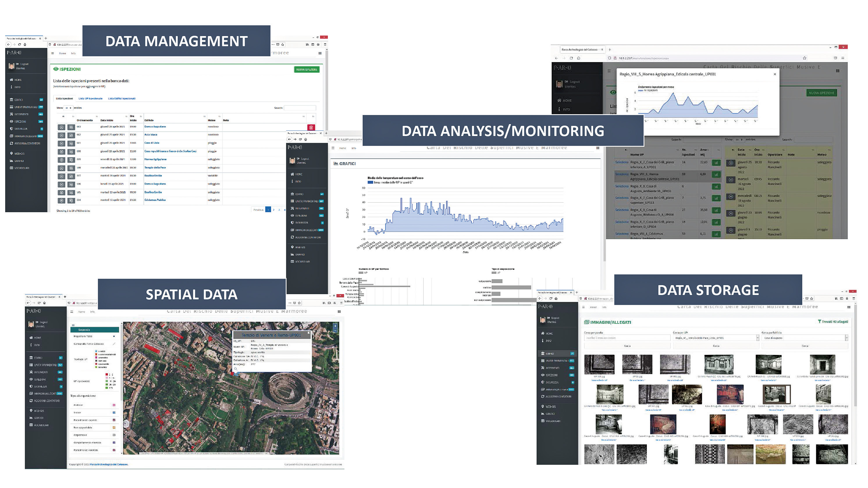Click AGGIORNA CONTATORI in the Ispezioni window sidebar
The height and width of the screenshot is (488, 868).
tap(25, 144)
